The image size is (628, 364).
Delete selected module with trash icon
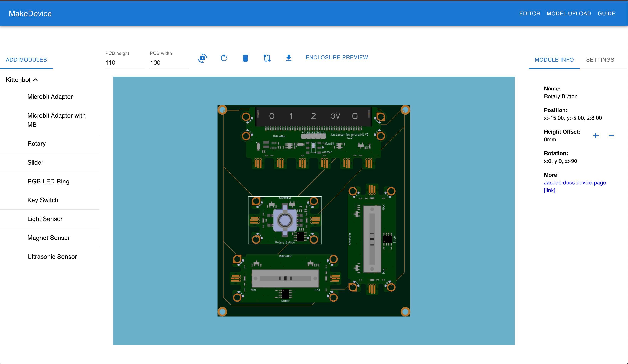click(245, 58)
